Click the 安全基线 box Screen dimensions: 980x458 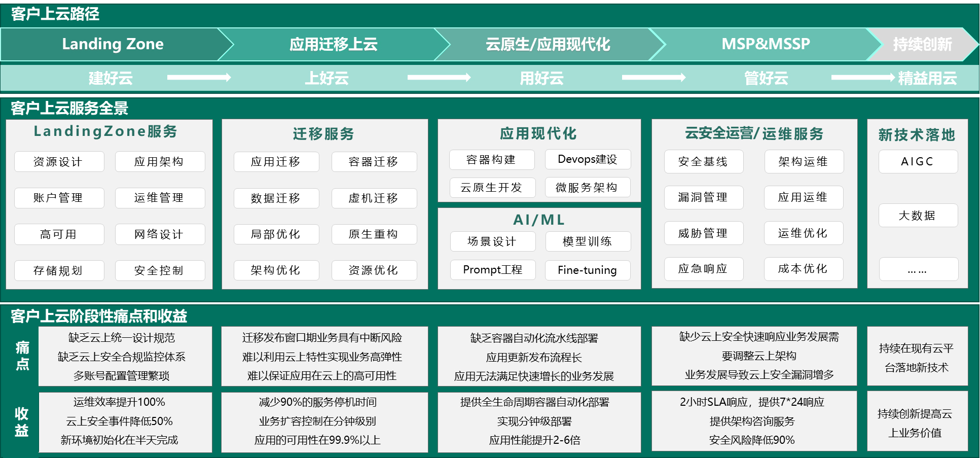tap(704, 162)
